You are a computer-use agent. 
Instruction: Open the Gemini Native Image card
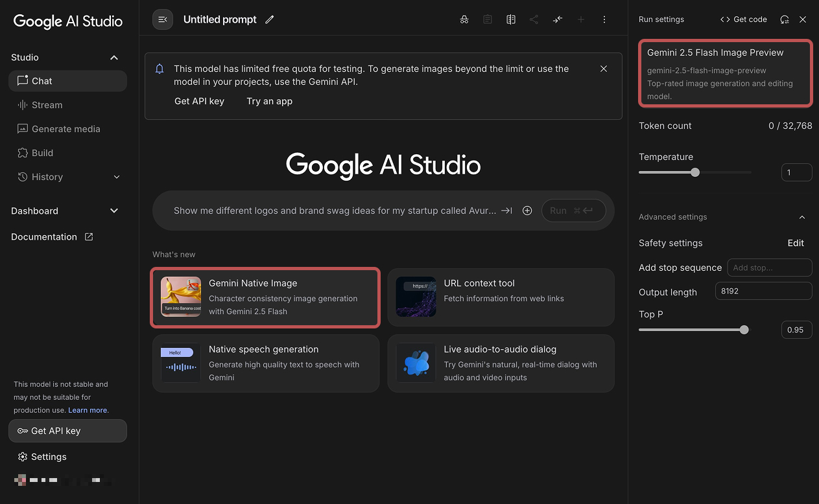click(265, 297)
